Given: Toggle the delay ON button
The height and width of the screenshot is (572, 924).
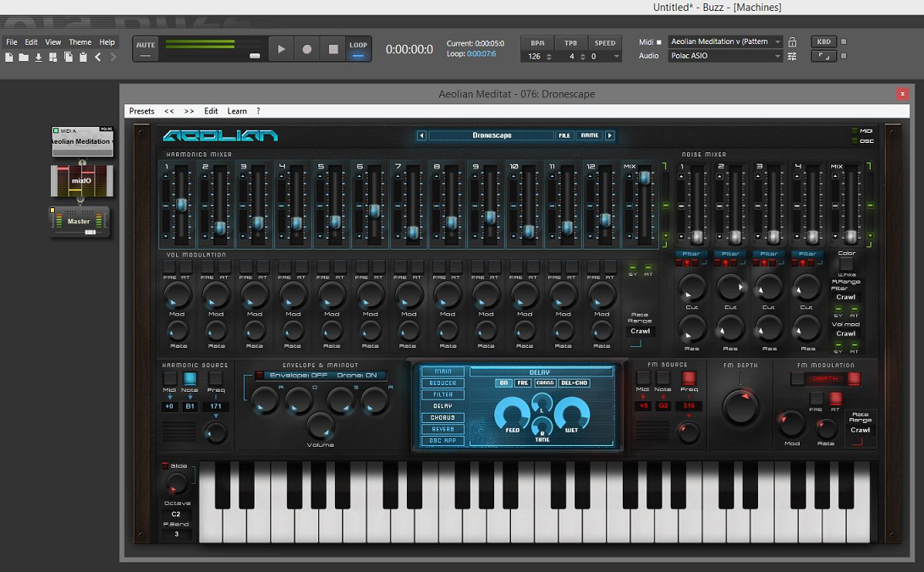Looking at the screenshot, I should [503, 383].
